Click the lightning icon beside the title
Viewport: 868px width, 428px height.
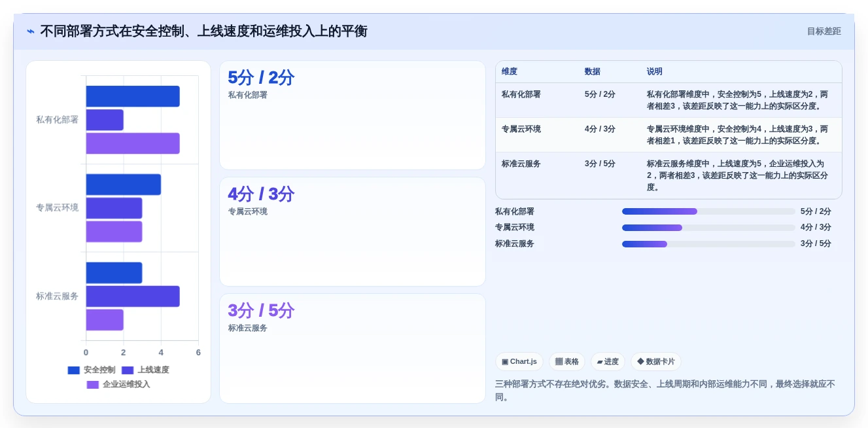pos(31,31)
